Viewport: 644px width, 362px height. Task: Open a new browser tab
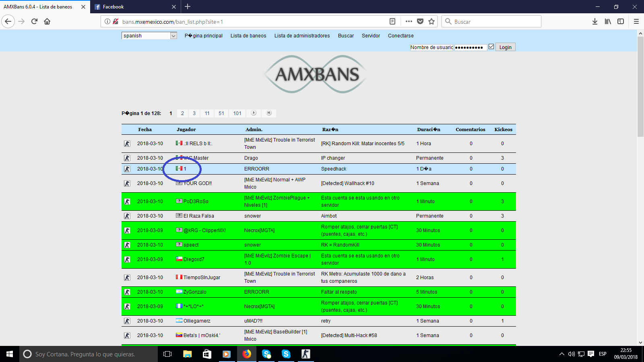(x=188, y=6)
